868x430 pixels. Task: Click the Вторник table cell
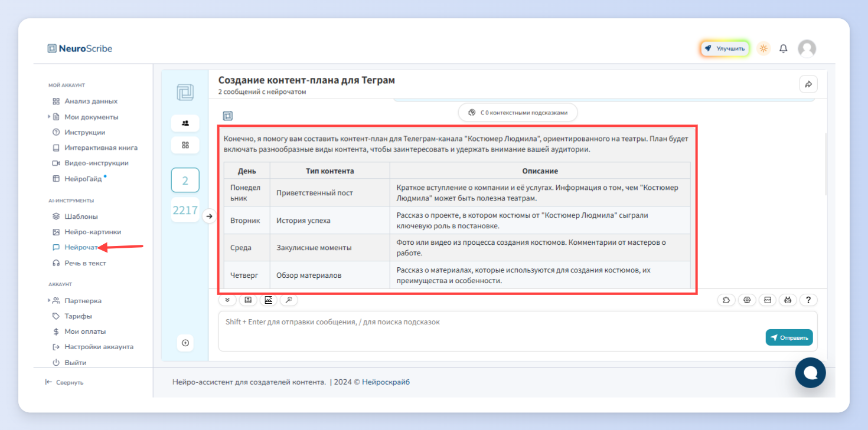coord(247,220)
